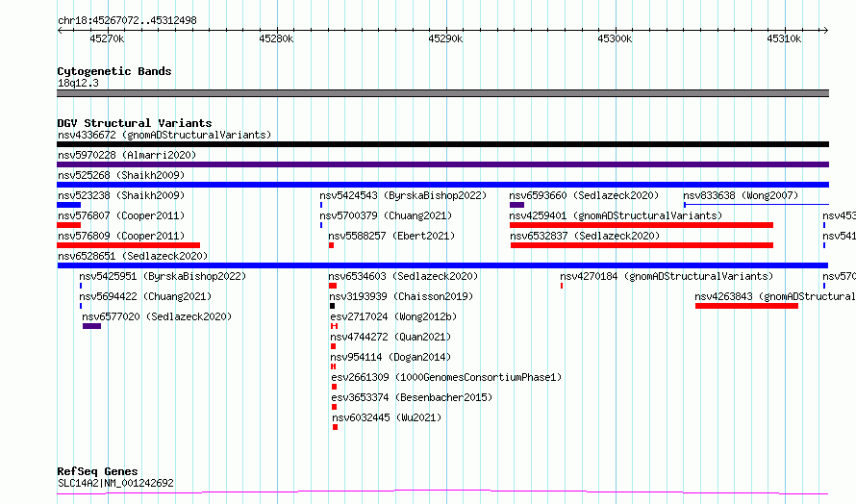Click the gray 18q12.3 cytogenetic band

[x=442, y=93]
